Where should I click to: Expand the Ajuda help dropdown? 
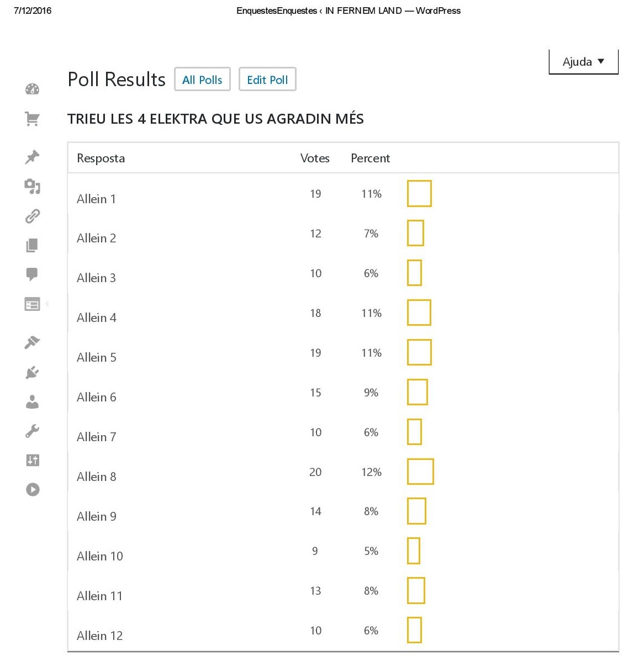click(583, 62)
